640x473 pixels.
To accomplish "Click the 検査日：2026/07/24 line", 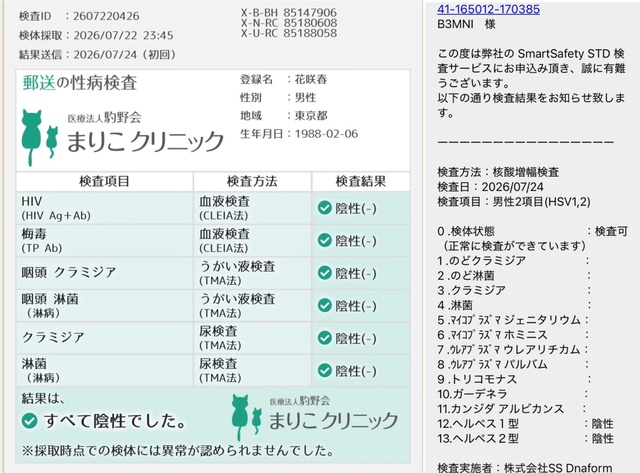I will pyautogui.click(x=490, y=187).
